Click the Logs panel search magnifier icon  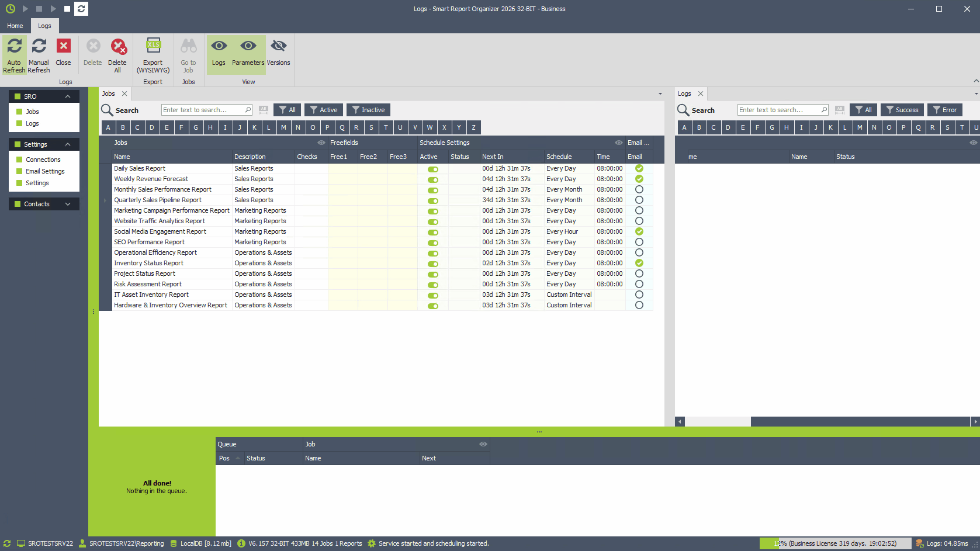coord(683,110)
